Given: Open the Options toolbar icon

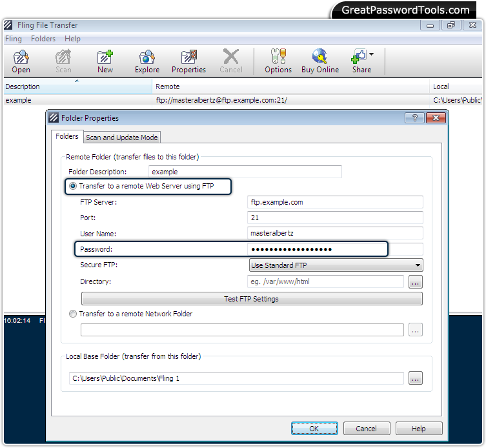Looking at the screenshot, I should point(278,61).
